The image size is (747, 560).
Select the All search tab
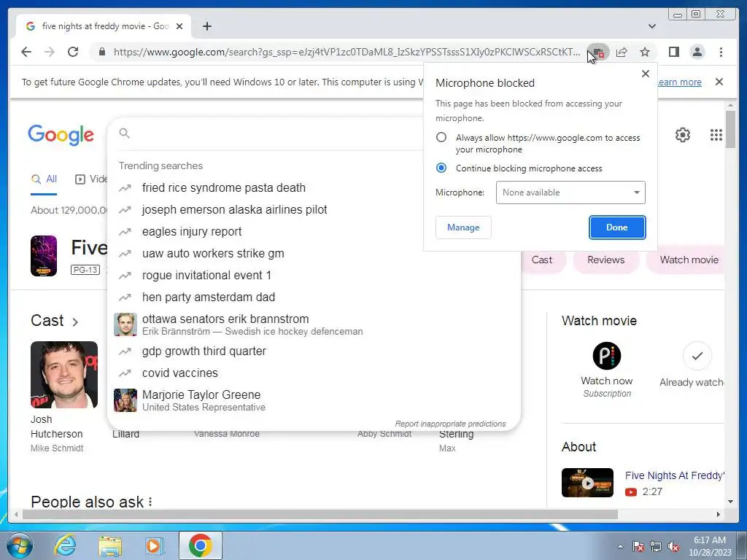point(44,179)
